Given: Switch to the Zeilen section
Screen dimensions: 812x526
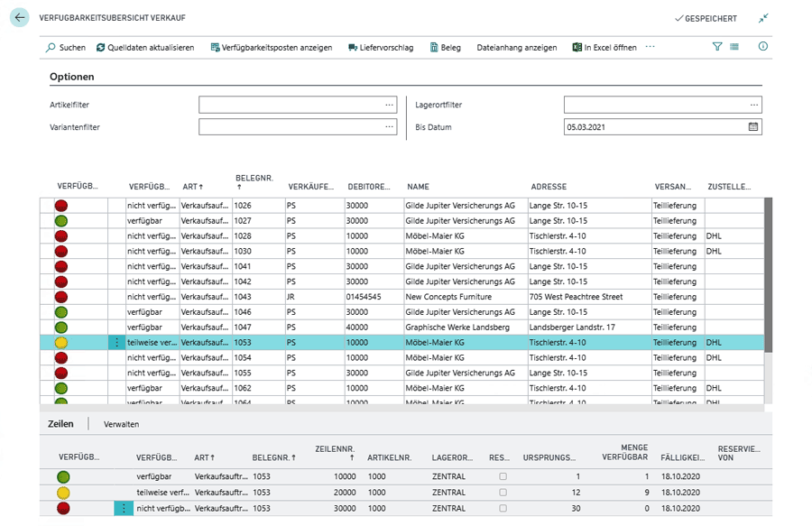Looking at the screenshot, I should pyautogui.click(x=60, y=424).
